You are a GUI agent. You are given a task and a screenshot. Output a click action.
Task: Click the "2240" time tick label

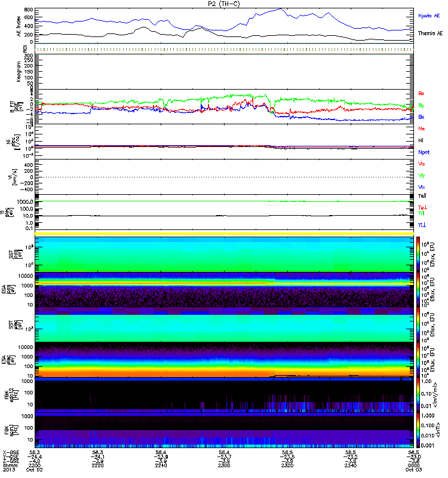(161, 465)
